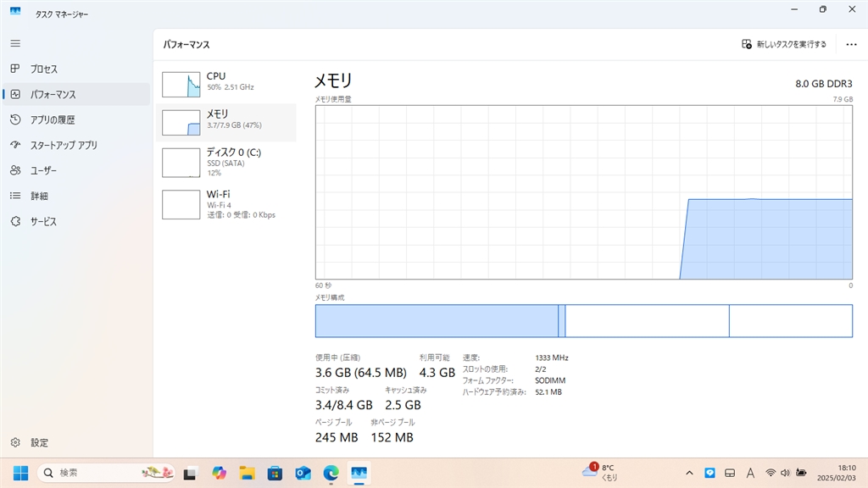Click the 52.1 MB hardware reserved value
Image resolution: width=868 pixels, height=488 pixels.
(548, 392)
